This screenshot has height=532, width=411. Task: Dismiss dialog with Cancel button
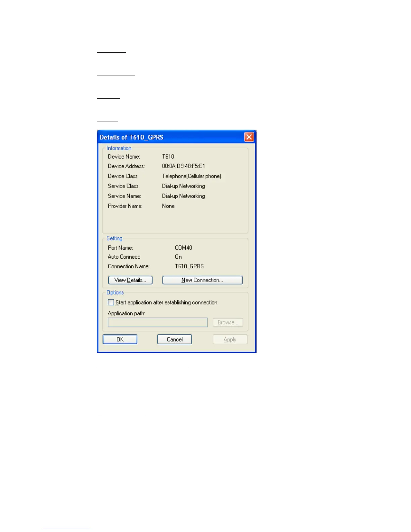(x=175, y=339)
